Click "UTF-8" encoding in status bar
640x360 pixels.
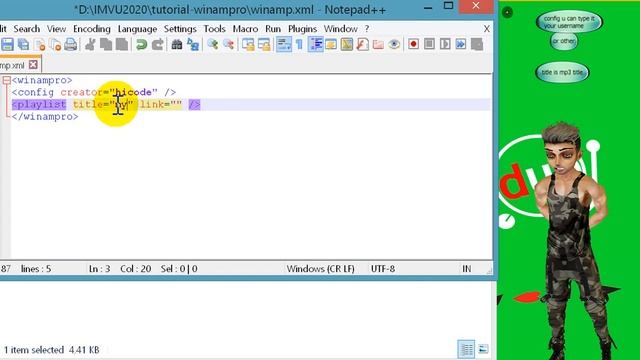point(382,269)
